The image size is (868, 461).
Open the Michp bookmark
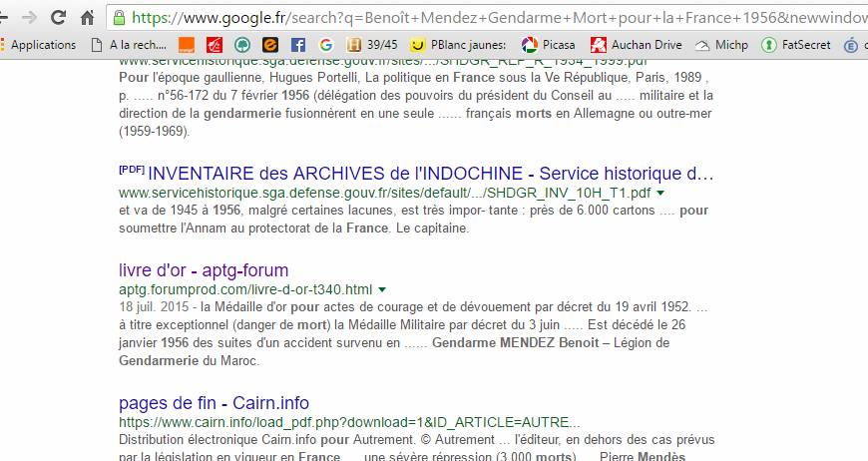point(722,45)
